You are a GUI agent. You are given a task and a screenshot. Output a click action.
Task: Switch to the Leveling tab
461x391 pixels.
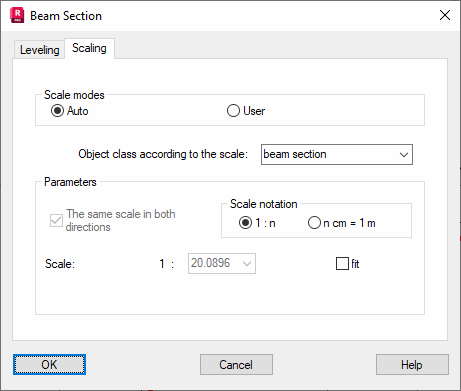point(39,50)
